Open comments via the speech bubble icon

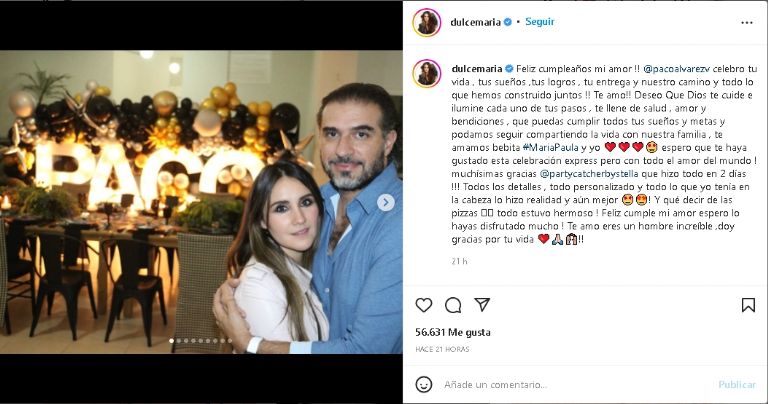[453, 305]
